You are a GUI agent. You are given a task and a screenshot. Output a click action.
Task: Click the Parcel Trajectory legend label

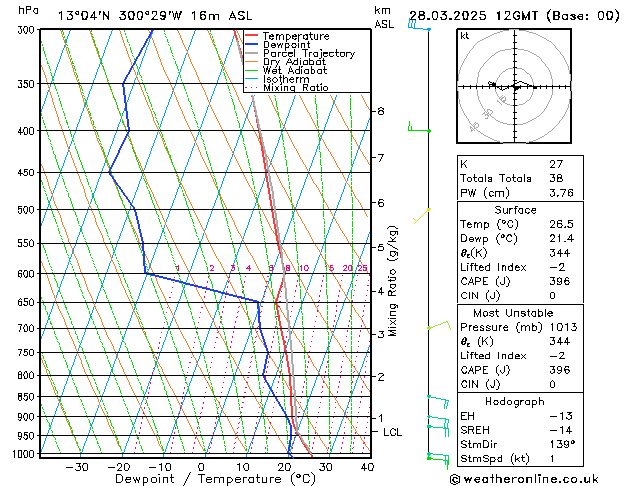coord(309,53)
